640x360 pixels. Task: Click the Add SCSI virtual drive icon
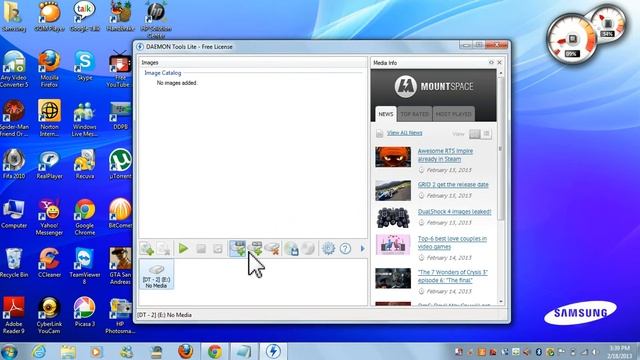[x=255, y=248]
